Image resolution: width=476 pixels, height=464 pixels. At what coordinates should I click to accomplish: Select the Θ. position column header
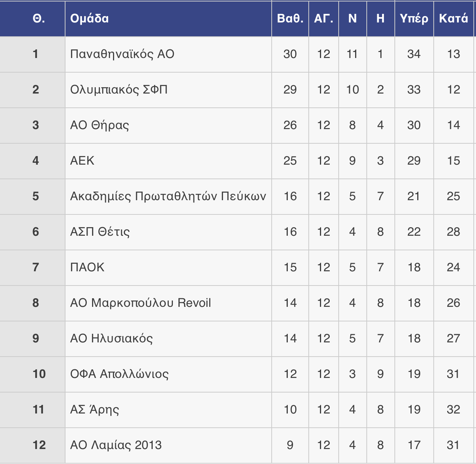coord(39,18)
